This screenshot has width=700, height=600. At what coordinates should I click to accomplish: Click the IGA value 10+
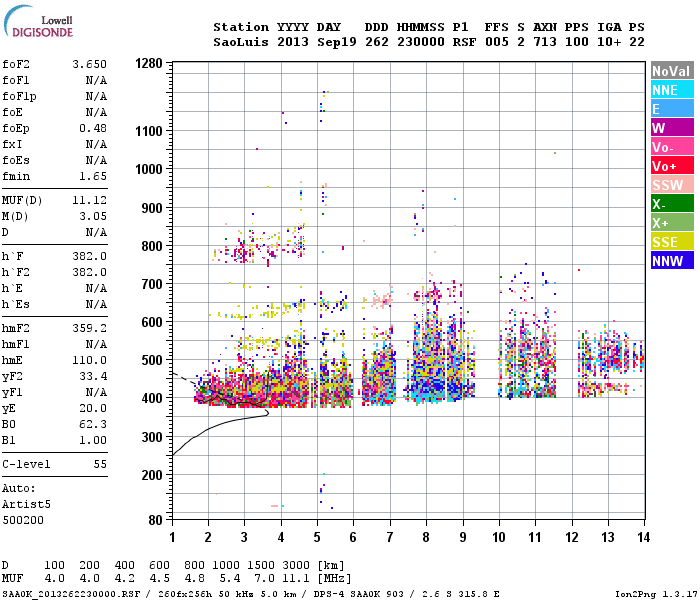609,42
